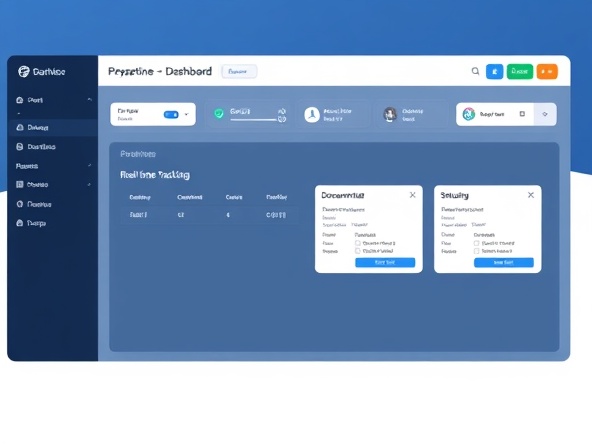Expand the iconless sidebar section header chevron
Screen dimensions: 592x448
point(89,165)
